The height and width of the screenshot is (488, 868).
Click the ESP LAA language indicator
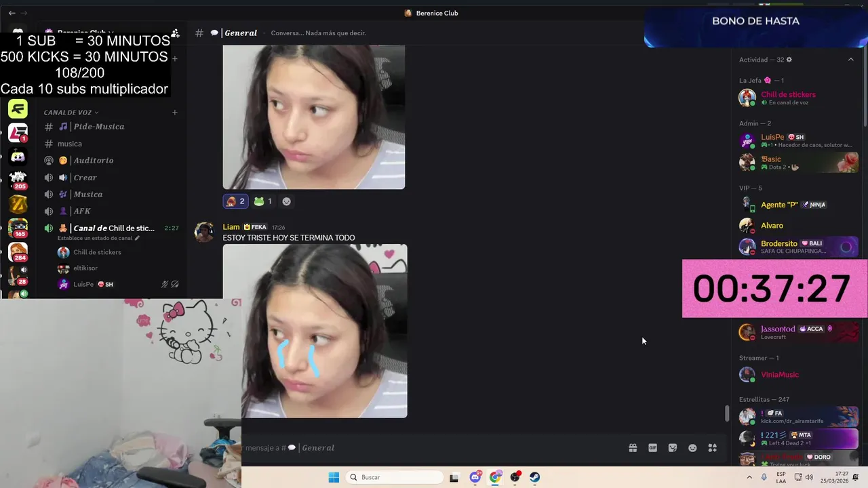click(x=781, y=477)
